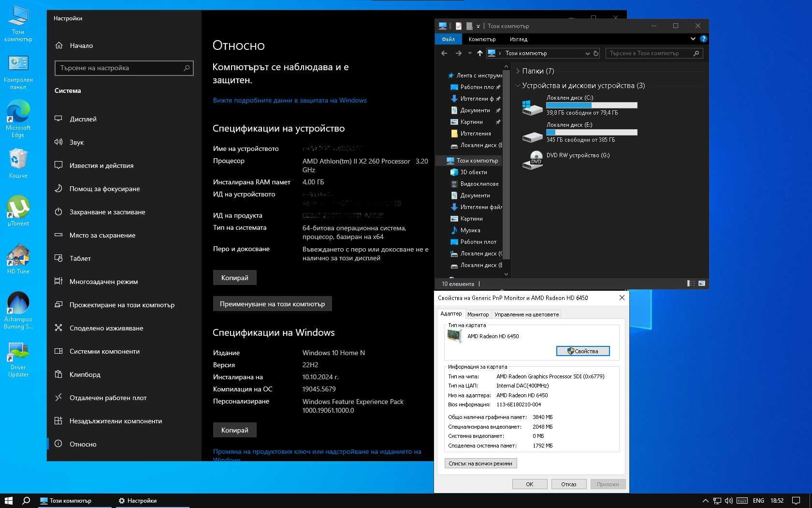
Task: Refresh the Explorer address bar
Action: tap(596, 53)
